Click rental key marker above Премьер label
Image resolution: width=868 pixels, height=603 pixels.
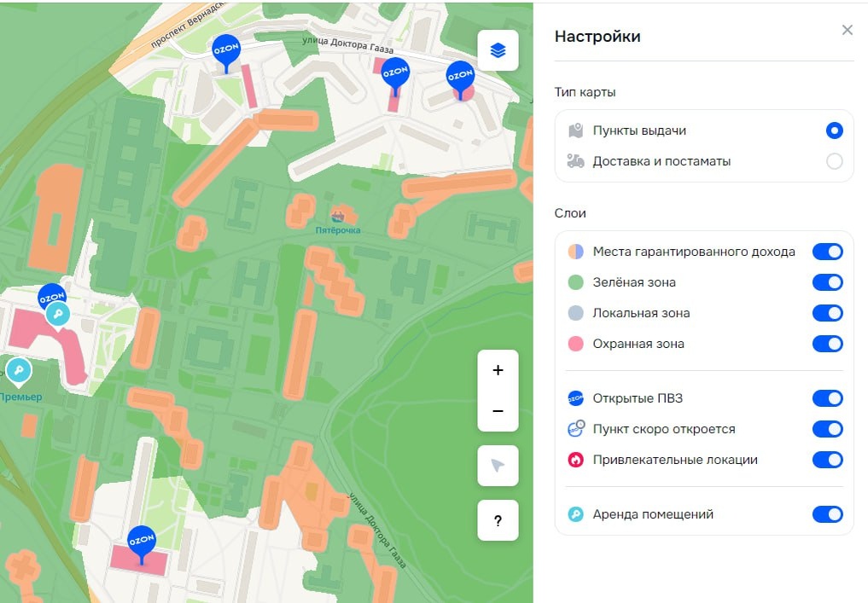tap(18, 369)
